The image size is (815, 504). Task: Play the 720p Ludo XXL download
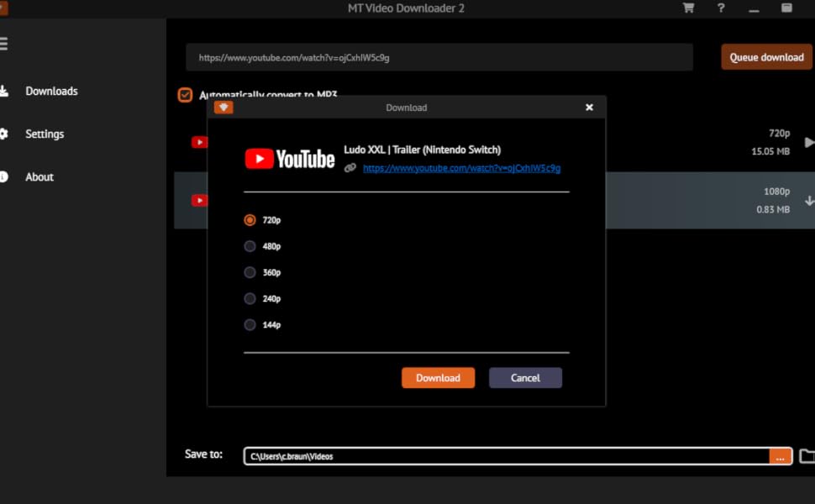tap(808, 141)
